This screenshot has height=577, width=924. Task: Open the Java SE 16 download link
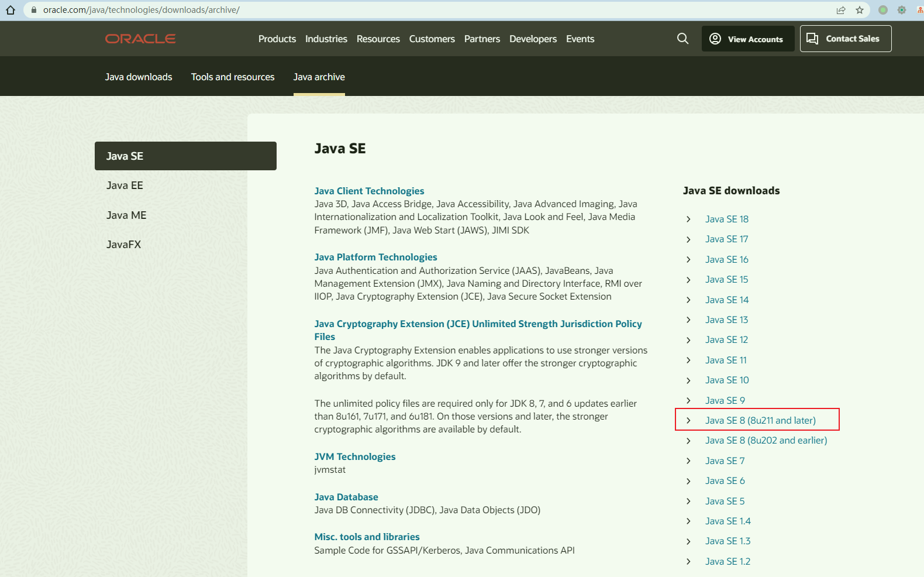(727, 259)
